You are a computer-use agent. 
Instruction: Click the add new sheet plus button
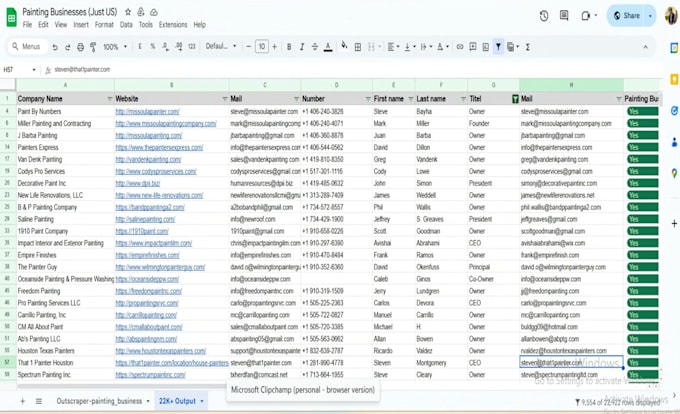click(23, 401)
